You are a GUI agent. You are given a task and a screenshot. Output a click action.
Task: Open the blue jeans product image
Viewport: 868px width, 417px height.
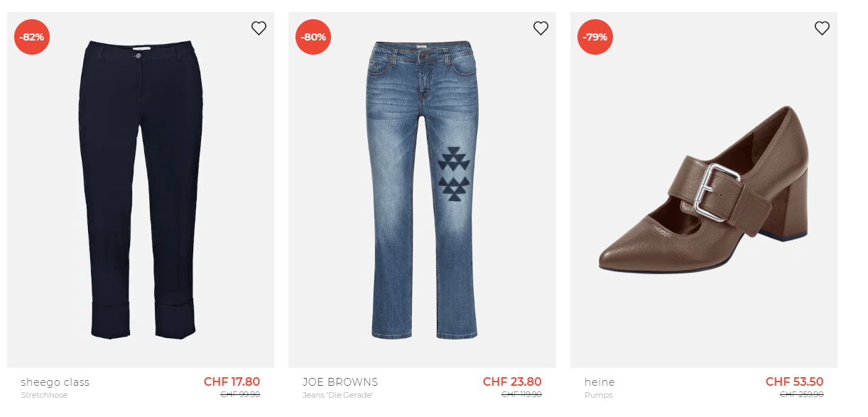pyautogui.click(x=422, y=190)
